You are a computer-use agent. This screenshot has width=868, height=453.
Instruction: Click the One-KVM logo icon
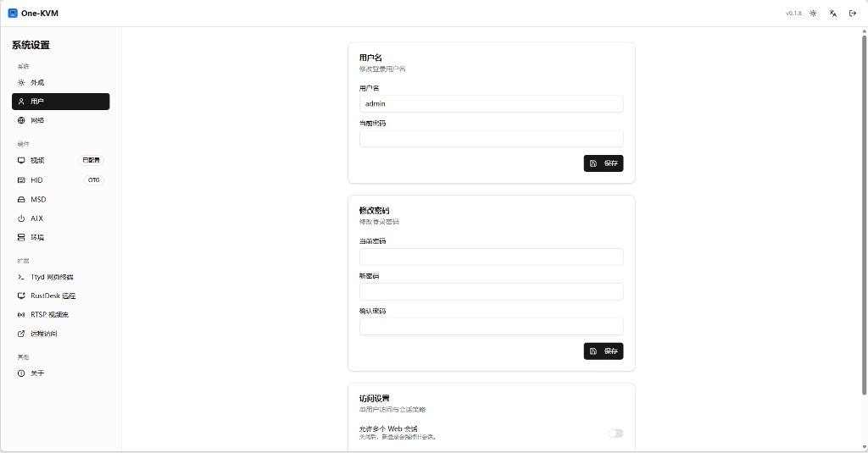(x=13, y=14)
